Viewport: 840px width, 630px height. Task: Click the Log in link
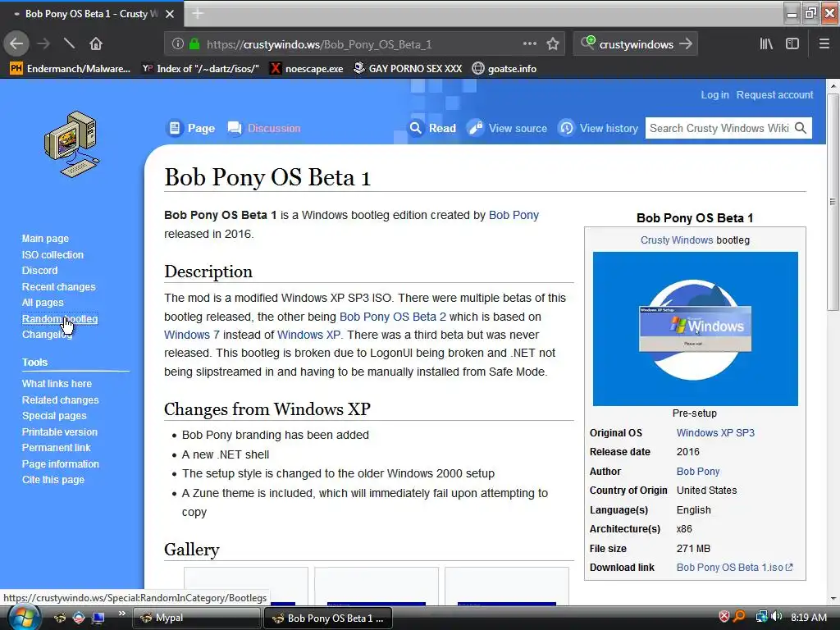click(714, 95)
